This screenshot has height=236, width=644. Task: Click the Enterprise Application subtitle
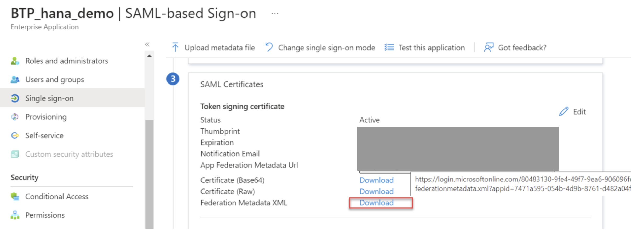coord(45,27)
